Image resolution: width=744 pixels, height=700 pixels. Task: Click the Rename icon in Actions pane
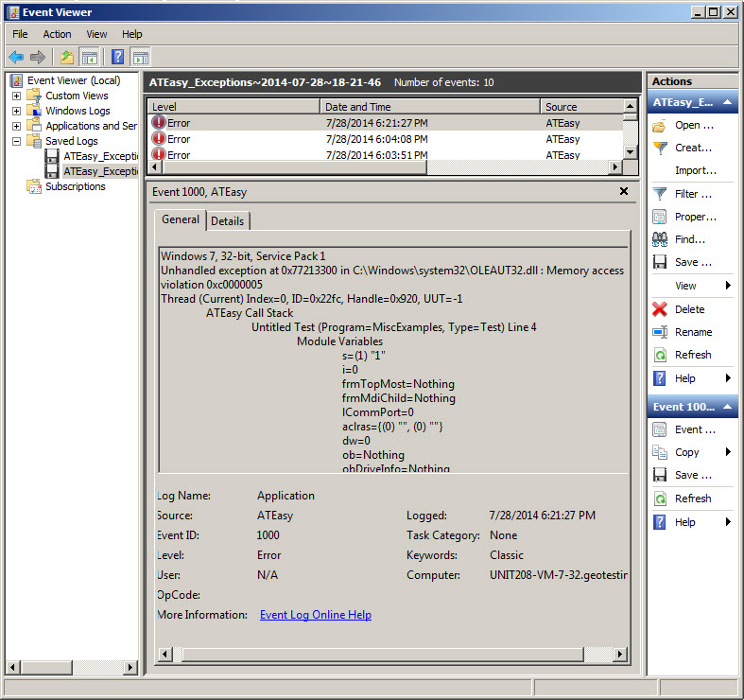660,332
